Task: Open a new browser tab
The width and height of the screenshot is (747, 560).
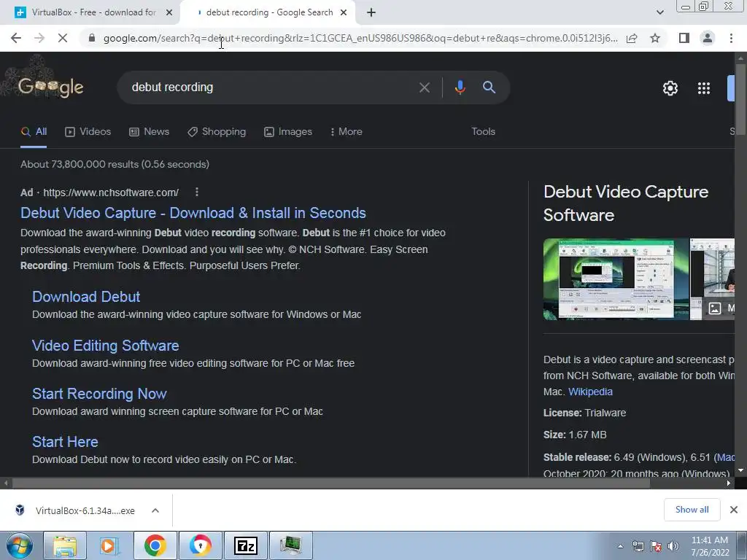Action: 371,12
